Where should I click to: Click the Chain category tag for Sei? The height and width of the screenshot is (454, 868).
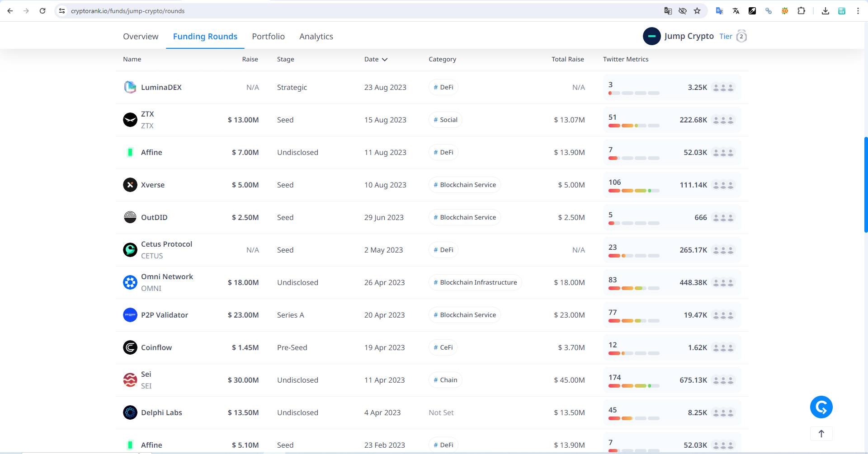click(445, 380)
